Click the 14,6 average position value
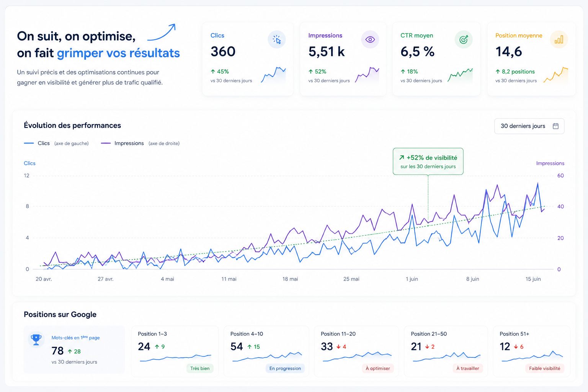The width and height of the screenshot is (588, 392). point(509,51)
